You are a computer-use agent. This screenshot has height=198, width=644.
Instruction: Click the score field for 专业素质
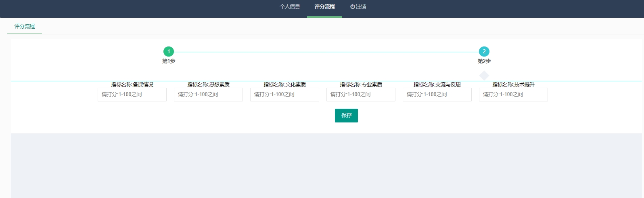[361, 95]
